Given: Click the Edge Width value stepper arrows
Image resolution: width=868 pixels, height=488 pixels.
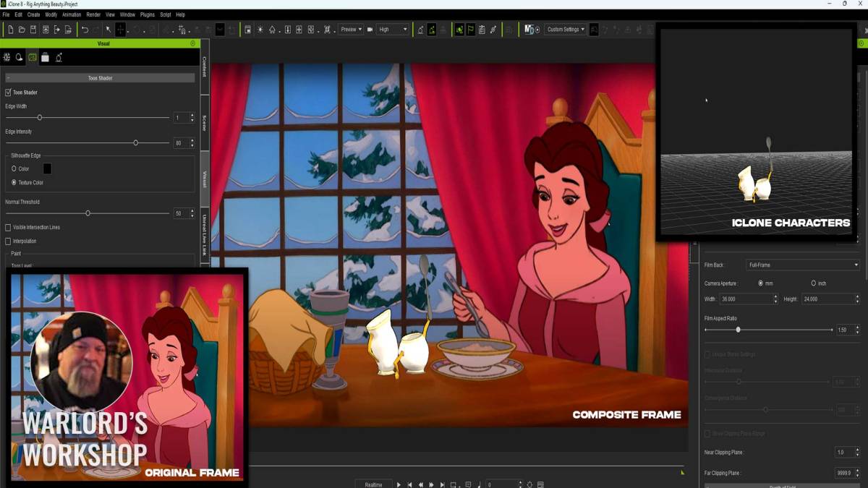Looking at the screenshot, I should click(x=192, y=117).
